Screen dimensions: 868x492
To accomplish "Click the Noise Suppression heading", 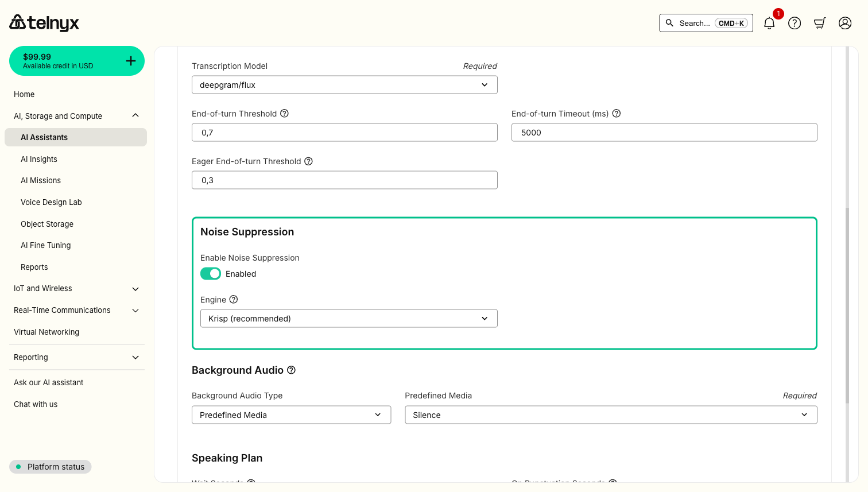I will (x=247, y=232).
